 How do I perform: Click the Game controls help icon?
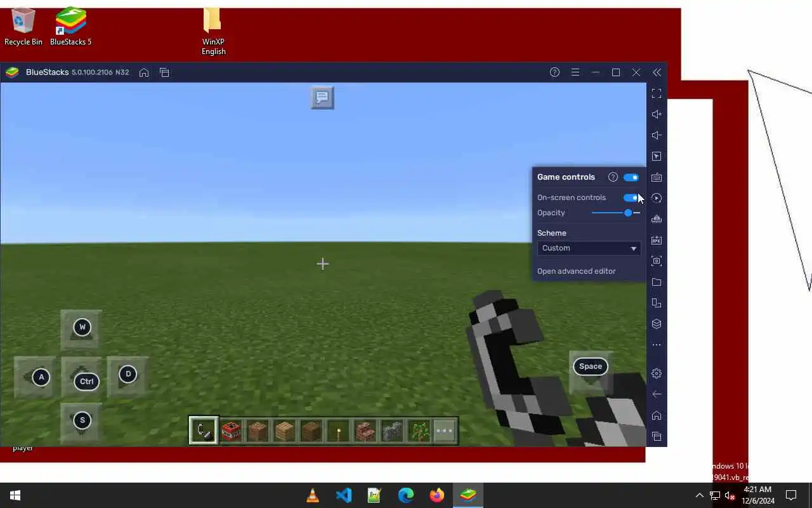tap(613, 177)
